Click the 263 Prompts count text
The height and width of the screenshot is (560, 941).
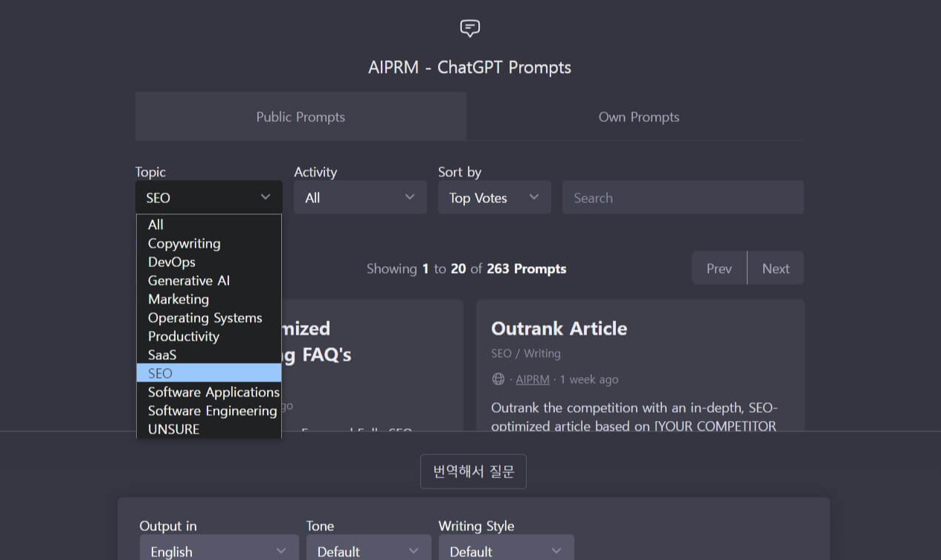point(526,268)
